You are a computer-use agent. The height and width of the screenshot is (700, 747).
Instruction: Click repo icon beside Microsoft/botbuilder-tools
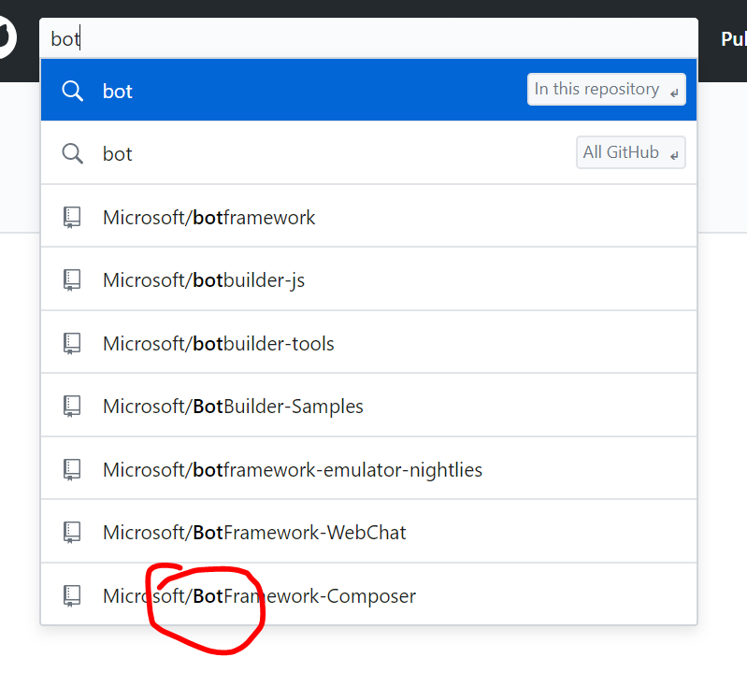coord(72,344)
